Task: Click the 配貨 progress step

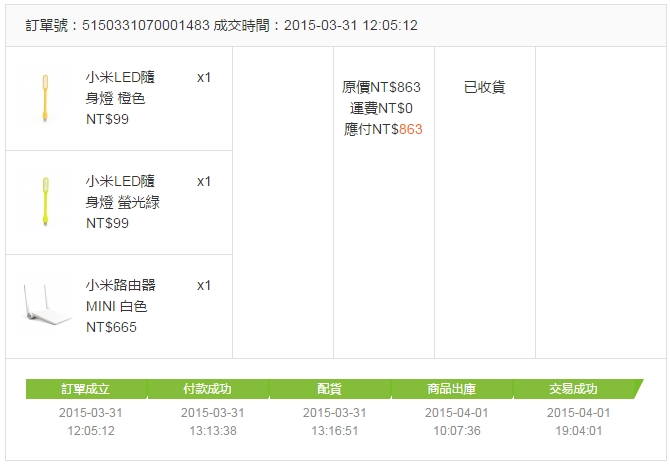Action: pyautogui.click(x=329, y=389)
